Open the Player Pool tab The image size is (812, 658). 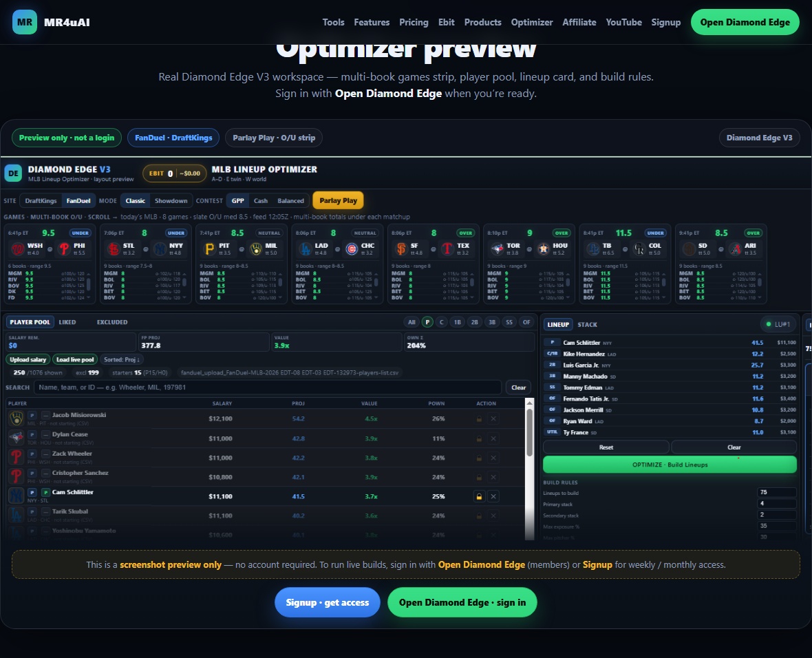coord(30,322)
